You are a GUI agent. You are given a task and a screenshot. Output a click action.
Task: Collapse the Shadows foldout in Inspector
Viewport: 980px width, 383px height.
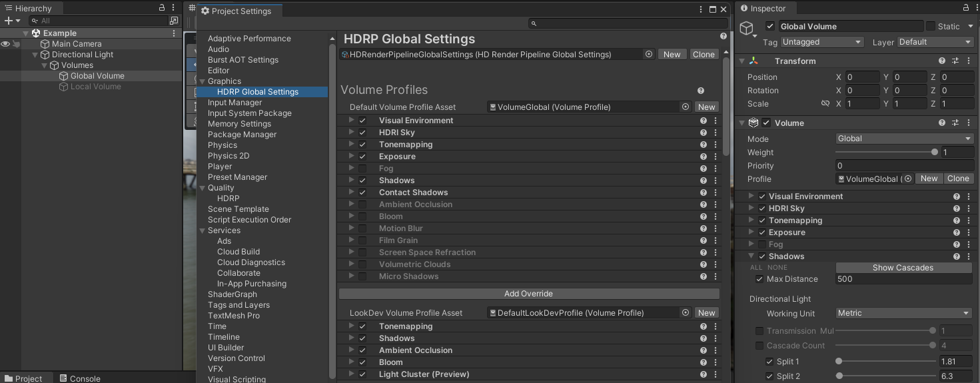[x=751, y=256]
